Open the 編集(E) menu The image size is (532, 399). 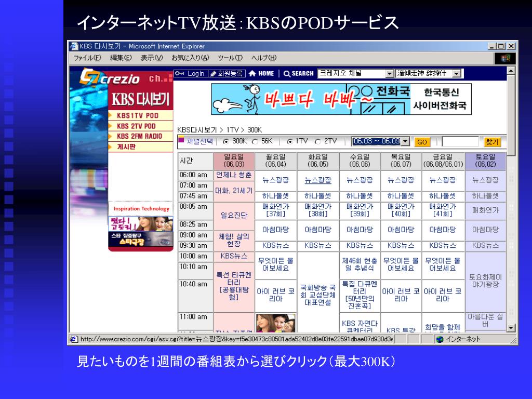[121, 58]
